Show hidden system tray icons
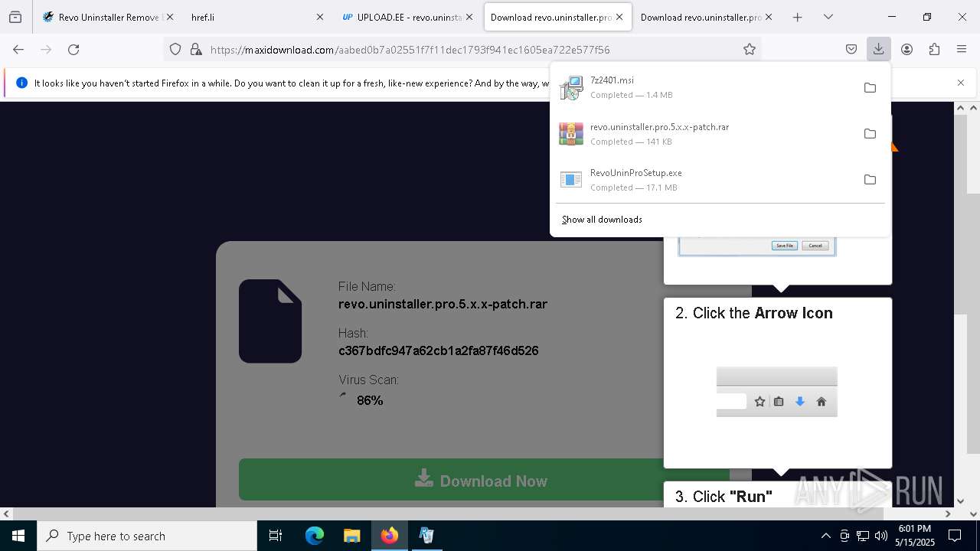980x551 pixels. click(825, 536)
